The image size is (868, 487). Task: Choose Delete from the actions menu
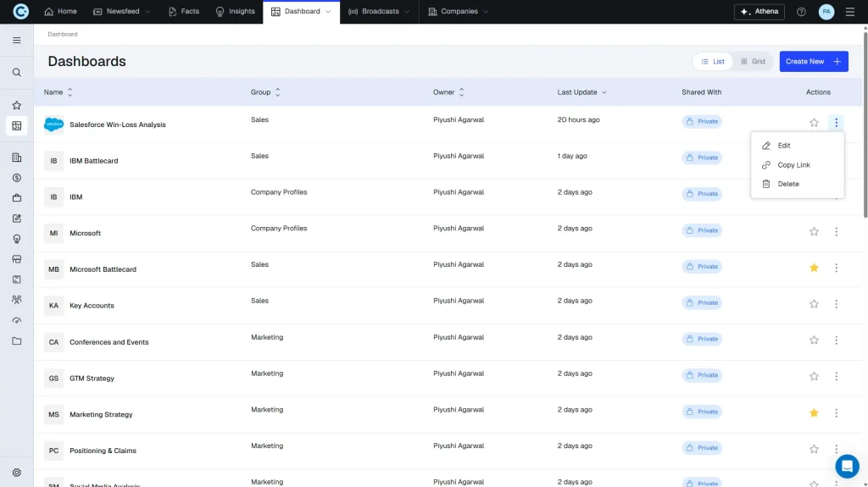797,184
